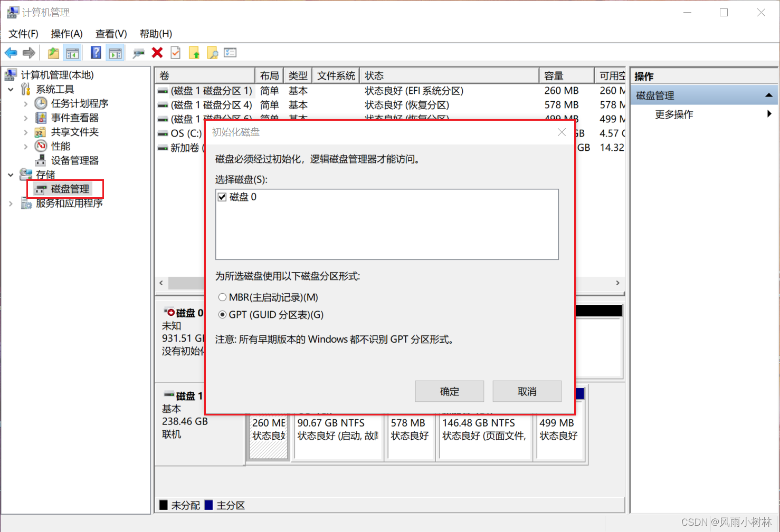Click the yellow page with green arrow icon
This screenshot has height=532, width=780.
[x=194, y=53]
